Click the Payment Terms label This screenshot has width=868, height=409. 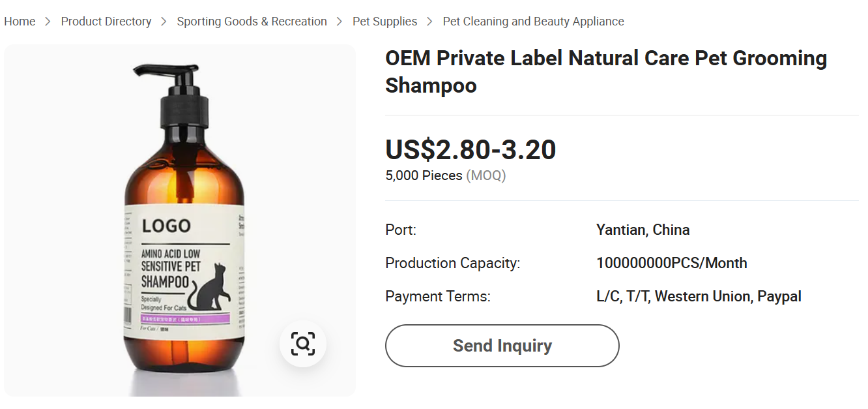(437, 296)
